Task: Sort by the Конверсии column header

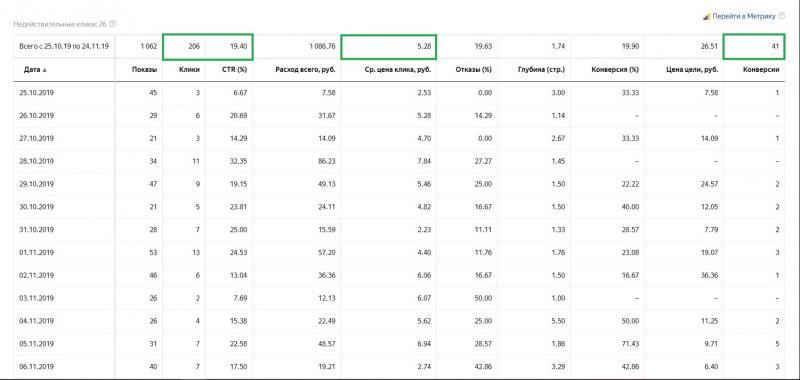Action: tap(761, 70)
